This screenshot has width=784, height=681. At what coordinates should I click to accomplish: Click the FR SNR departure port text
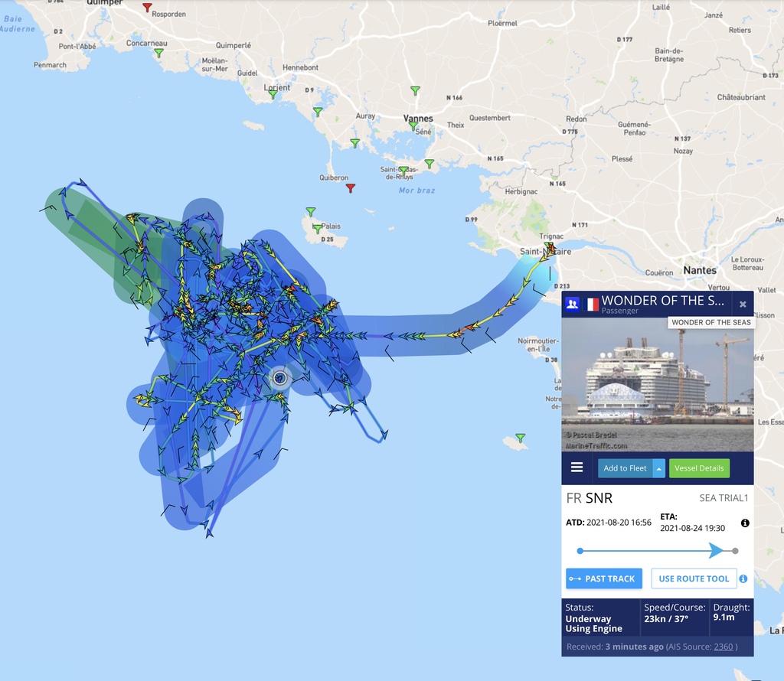click(x=589, y=498)
